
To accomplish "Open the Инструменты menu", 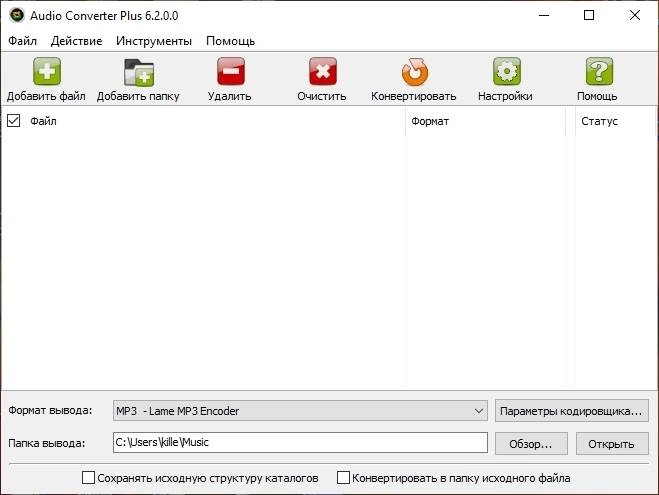I will 154,41.
